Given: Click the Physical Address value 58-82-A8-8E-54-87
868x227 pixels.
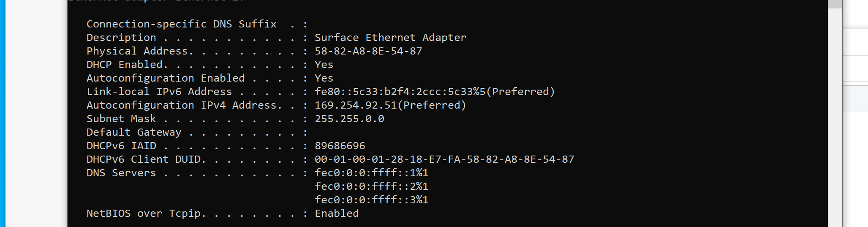Looking at the screenshot, I should click(368, 51).
